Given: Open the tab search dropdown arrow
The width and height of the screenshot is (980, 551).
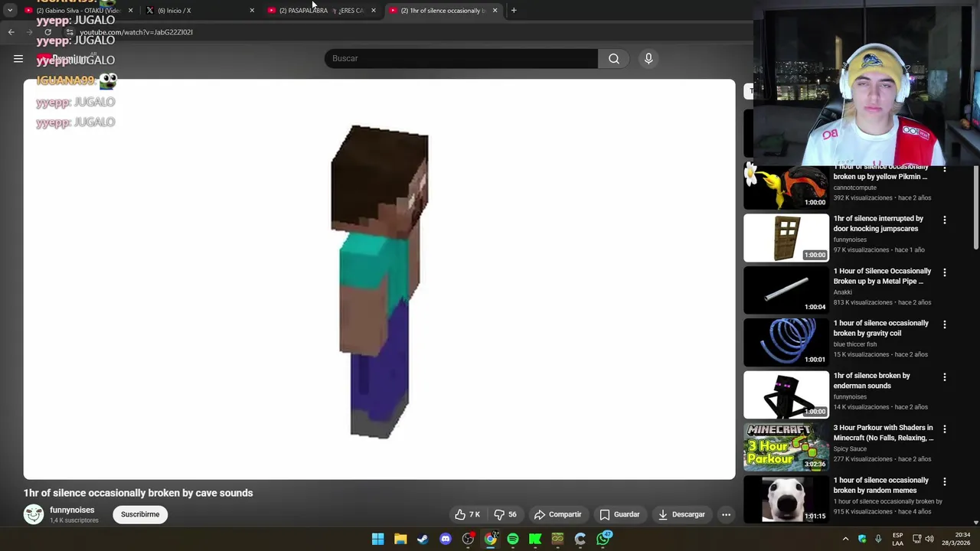Looking at the screenshot, I should [9, 10].
